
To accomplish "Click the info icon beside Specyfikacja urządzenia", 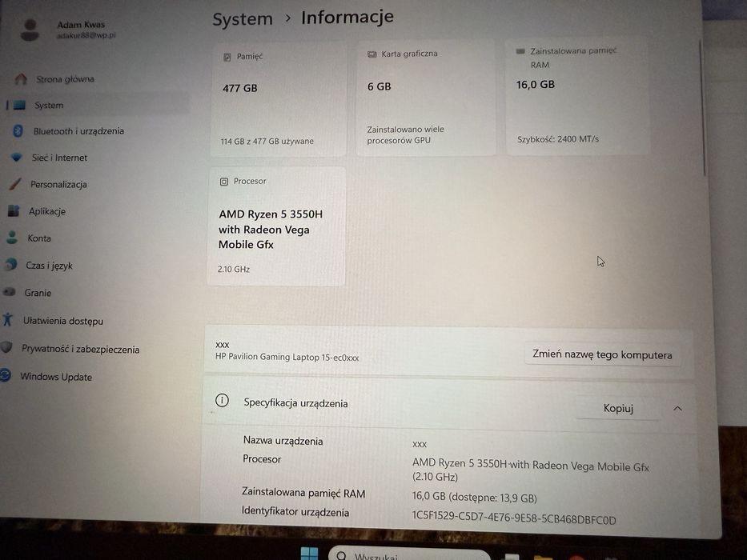I will (222, 401).
